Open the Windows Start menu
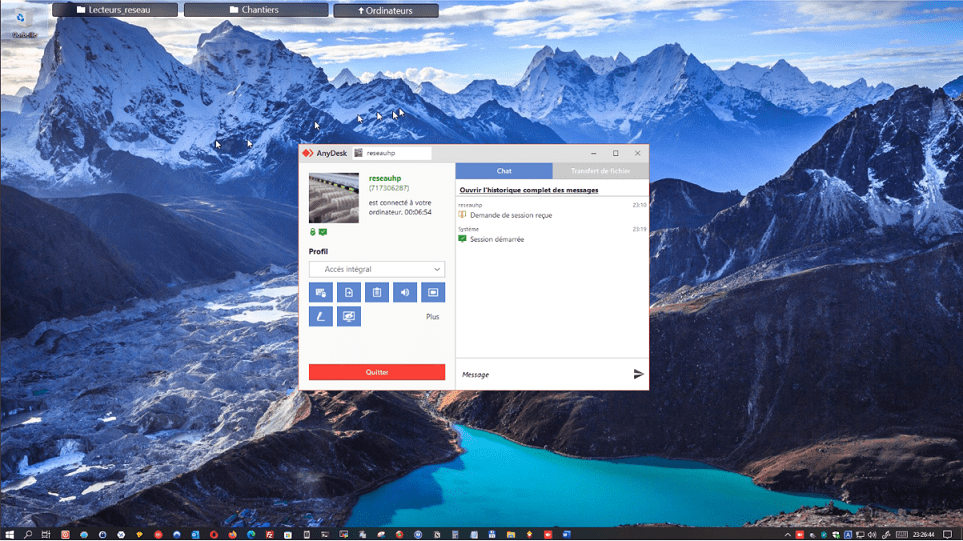The image size is (963, 541). pyautogui.click(x=9, y=534)
